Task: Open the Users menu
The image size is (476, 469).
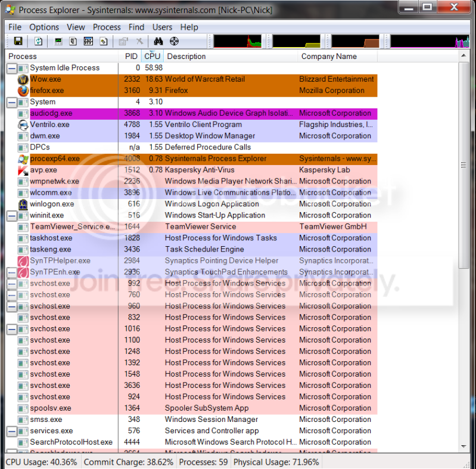Action: pyautogui.click(x=162, y=27)
